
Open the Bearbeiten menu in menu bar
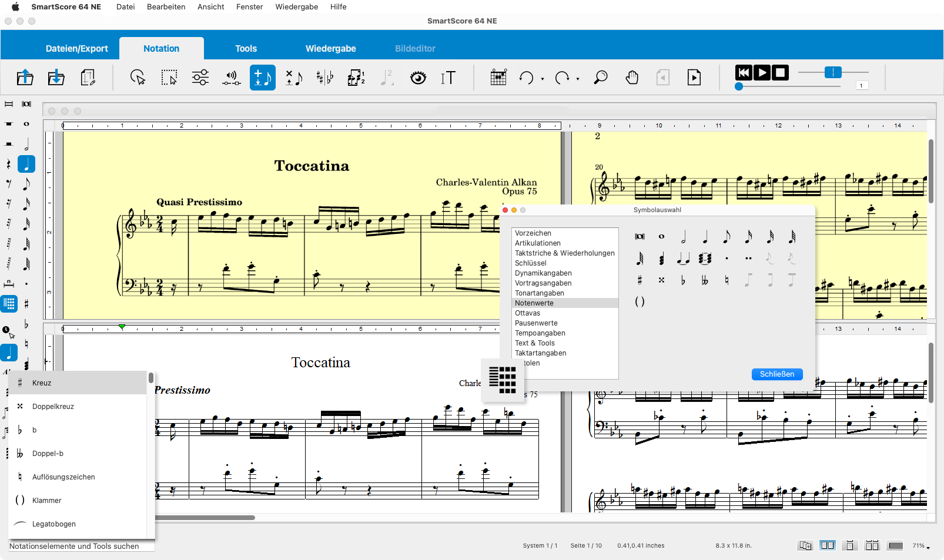[166, 7]
